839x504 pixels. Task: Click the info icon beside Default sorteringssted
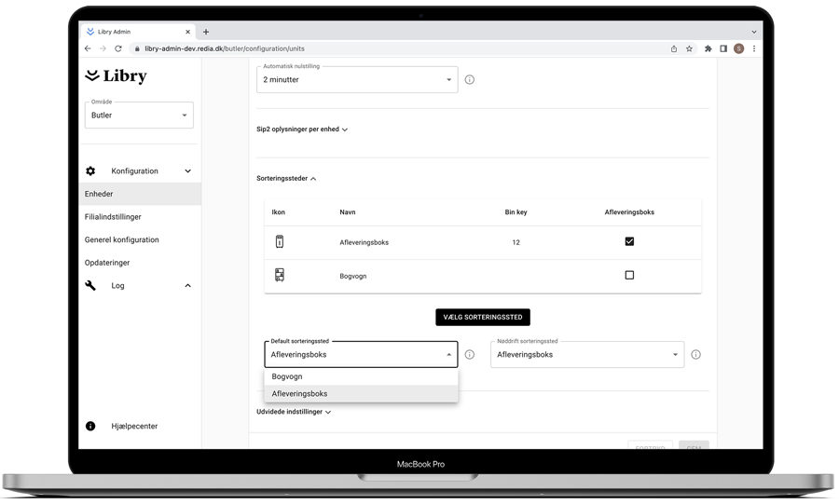470,355
